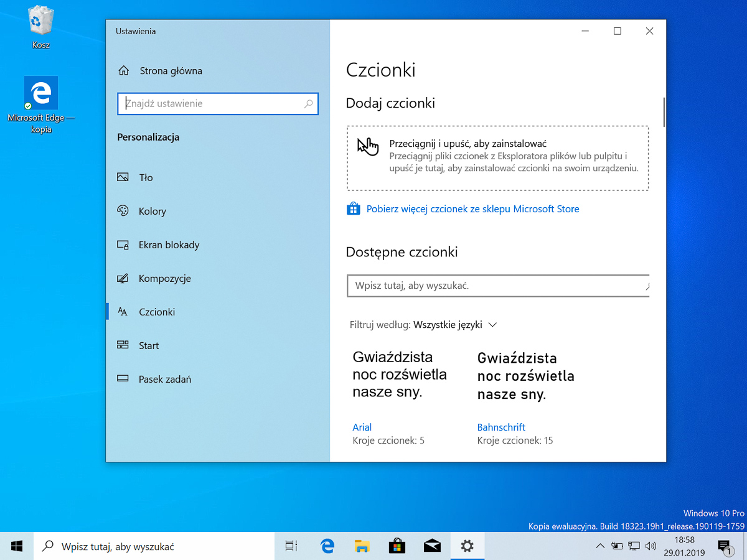Viewport: 747px width, 560px height.
Task: Open the Action Center notifications icon
Action: coord(725,546)
